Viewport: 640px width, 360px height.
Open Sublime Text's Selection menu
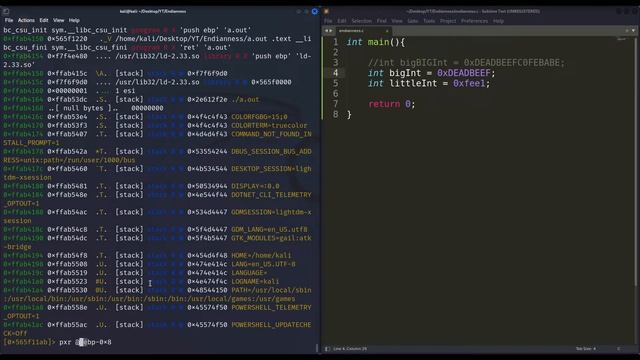click(x=362, y=21)
